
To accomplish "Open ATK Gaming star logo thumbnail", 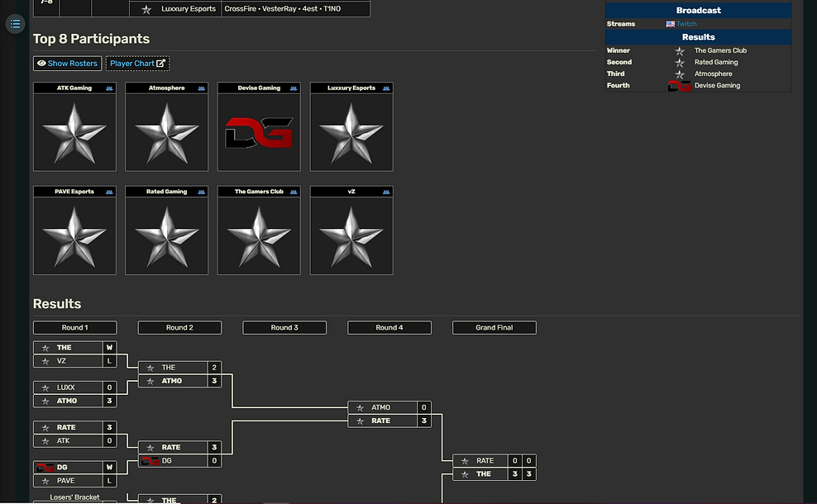I will 74,133.
